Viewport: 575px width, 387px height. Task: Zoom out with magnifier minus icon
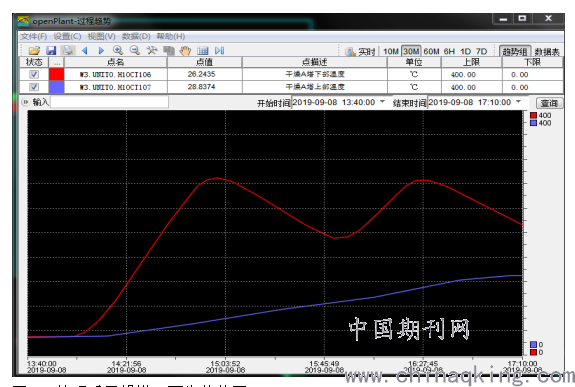[135, 51]
